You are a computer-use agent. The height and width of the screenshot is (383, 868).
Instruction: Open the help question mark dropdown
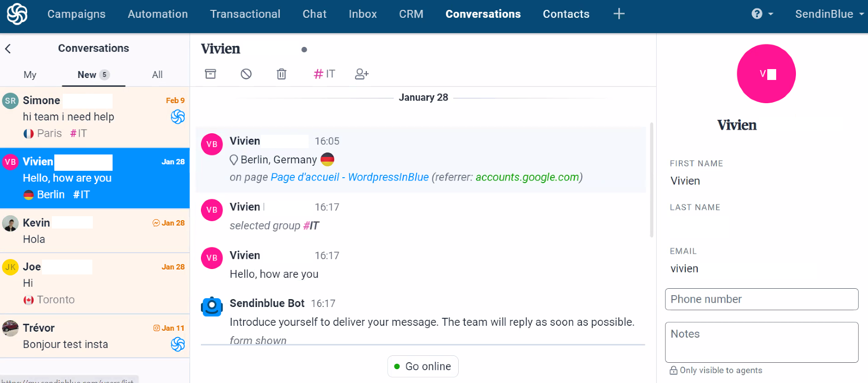tap(762, 14)
